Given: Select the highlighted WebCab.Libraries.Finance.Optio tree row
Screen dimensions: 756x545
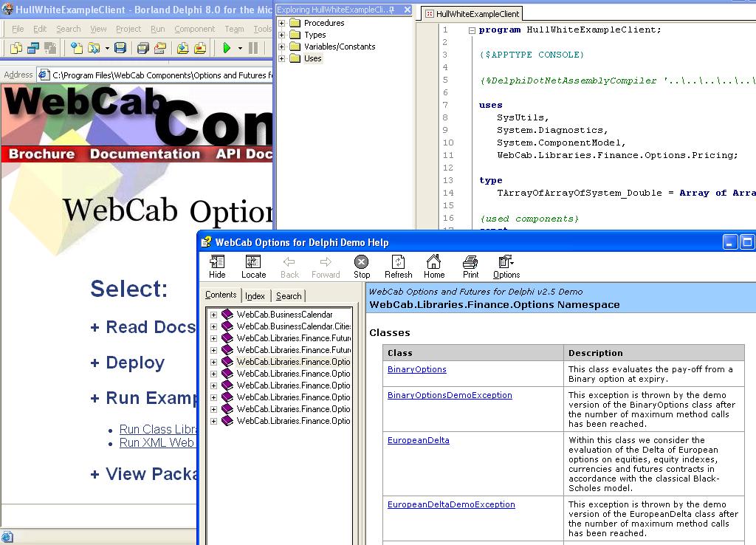Looking at the screenshot, I should (x=293, y=362).
